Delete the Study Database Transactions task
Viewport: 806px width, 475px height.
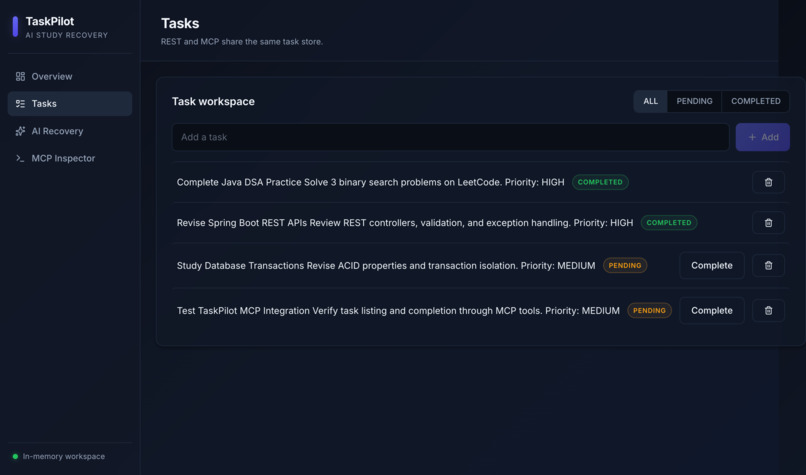pos(768,265)
